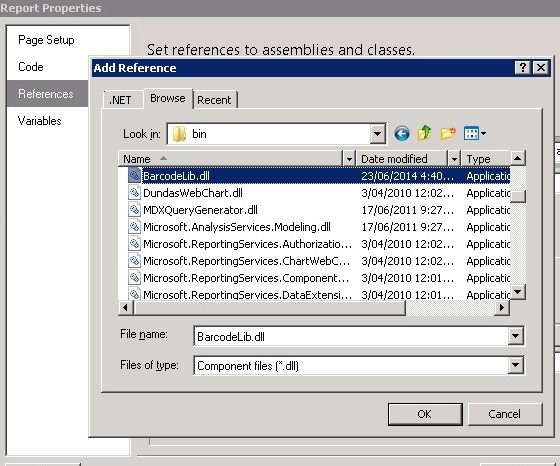Click the ReportingServices.ChartWebC file icon
This screenshot has height=466, width=560.
(134, 261)
